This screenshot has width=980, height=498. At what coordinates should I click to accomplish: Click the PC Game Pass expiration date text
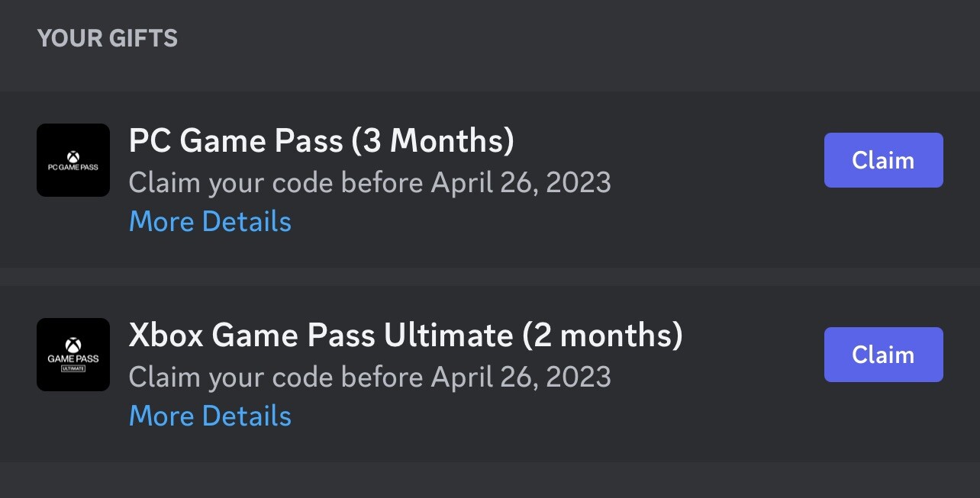pyautogui.click(x=371, y=182)
